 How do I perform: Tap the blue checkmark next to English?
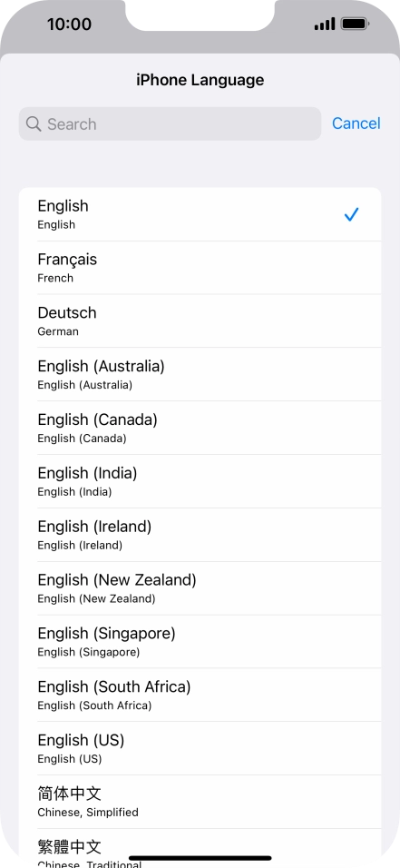(351, 214)
